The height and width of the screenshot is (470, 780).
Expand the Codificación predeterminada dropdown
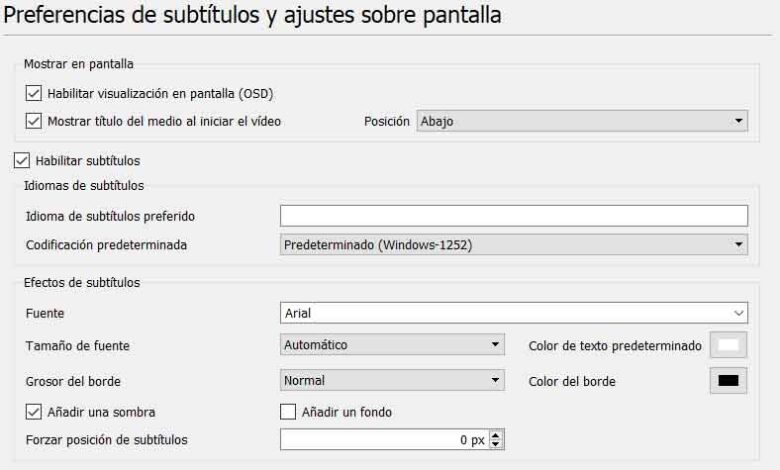514,243
